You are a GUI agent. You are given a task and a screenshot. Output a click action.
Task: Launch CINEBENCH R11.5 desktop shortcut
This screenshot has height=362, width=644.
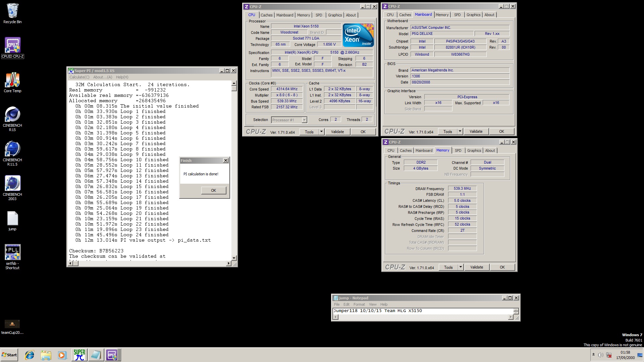click(12, 154)
